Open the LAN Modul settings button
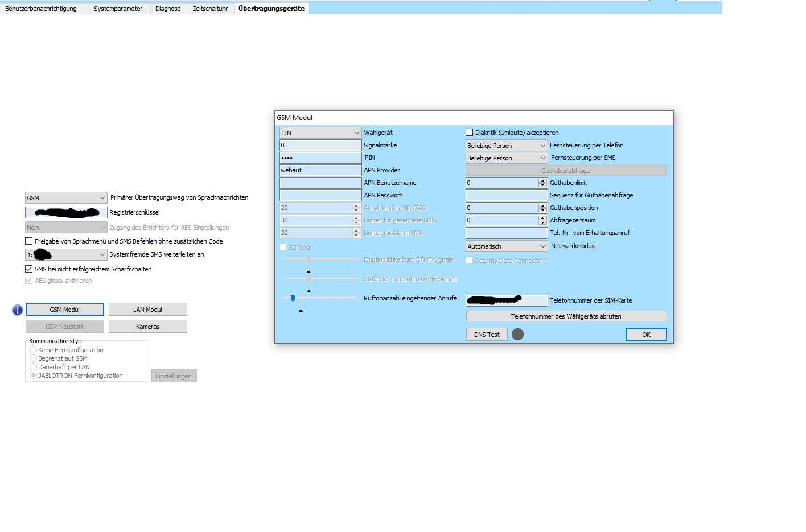806x532 pixels. click(147, 310)
